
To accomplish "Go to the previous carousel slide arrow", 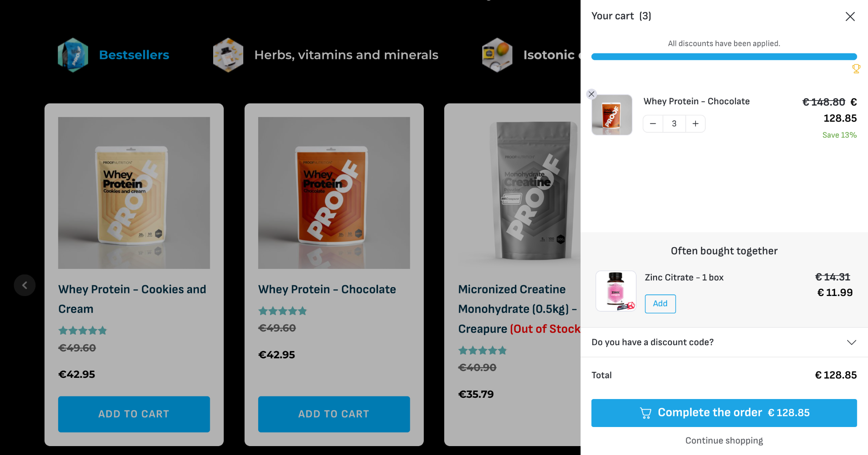I will pyautogui.click(x=25, y=285).
